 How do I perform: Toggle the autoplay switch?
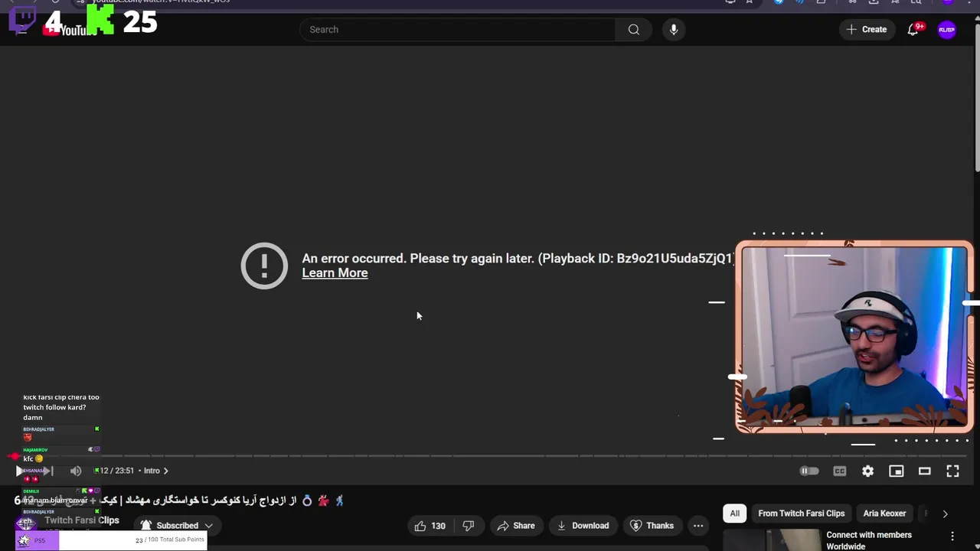[x=809, y=471]
